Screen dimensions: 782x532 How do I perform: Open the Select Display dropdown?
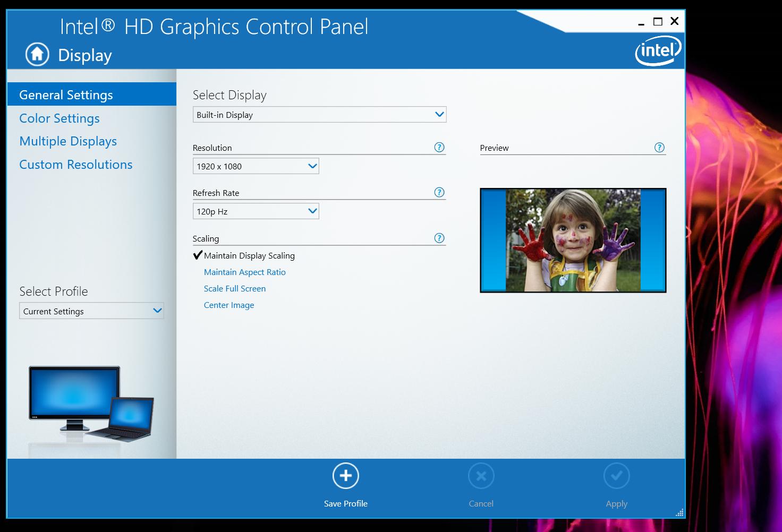tap(319, 115)
